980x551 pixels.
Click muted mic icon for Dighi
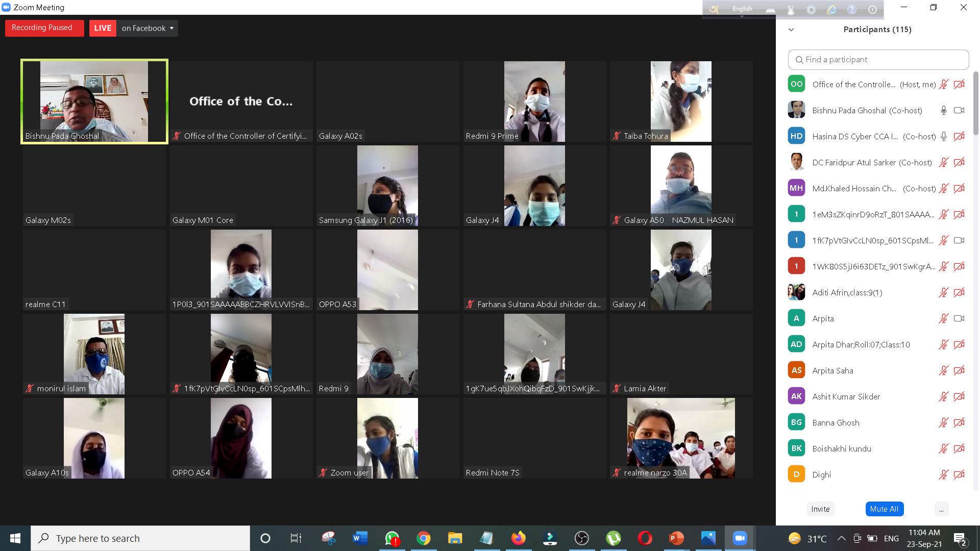(x=944, y=474)
